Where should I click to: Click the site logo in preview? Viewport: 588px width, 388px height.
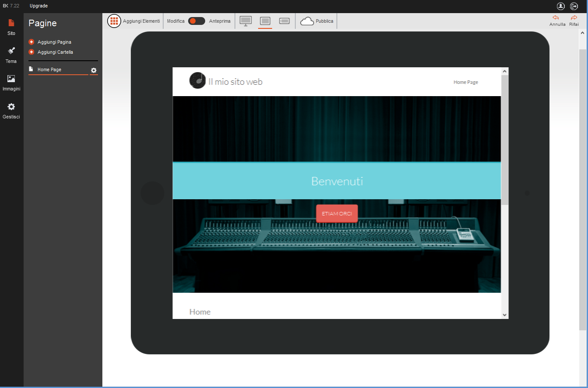click(198, 80)
